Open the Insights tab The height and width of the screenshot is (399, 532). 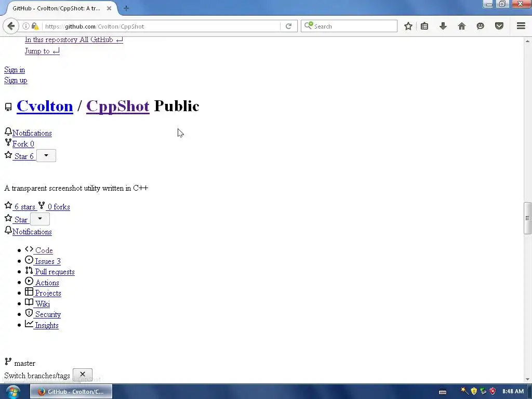pos(46,325)
